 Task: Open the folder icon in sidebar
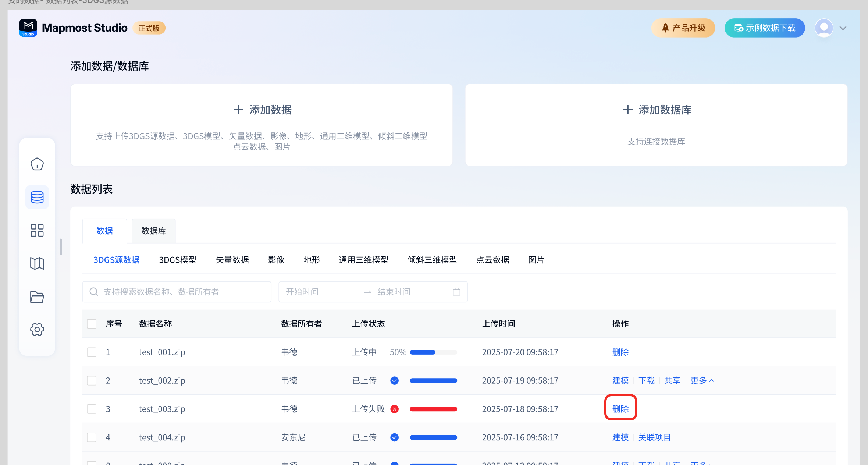[37, 297]
